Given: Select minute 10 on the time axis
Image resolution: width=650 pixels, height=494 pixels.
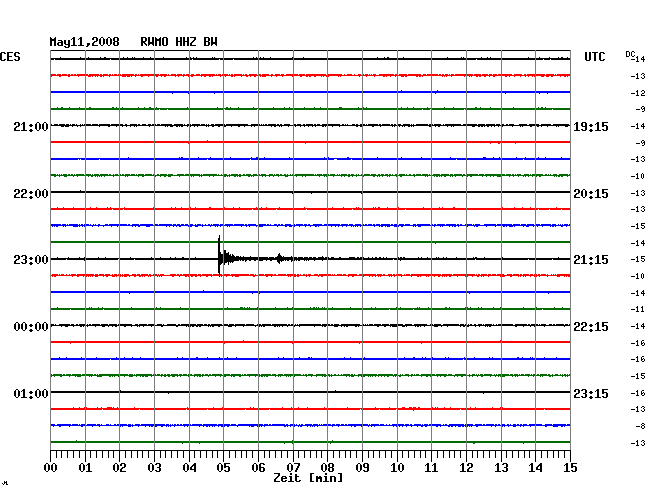Looking at the screenshot, I should click(x=397, y=467).
